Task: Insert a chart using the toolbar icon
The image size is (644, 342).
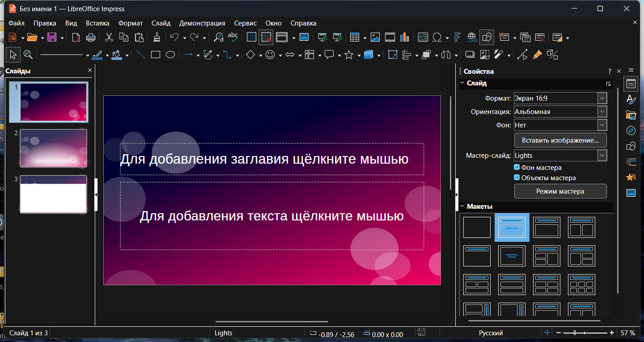Action: click(x=405, y=37)
